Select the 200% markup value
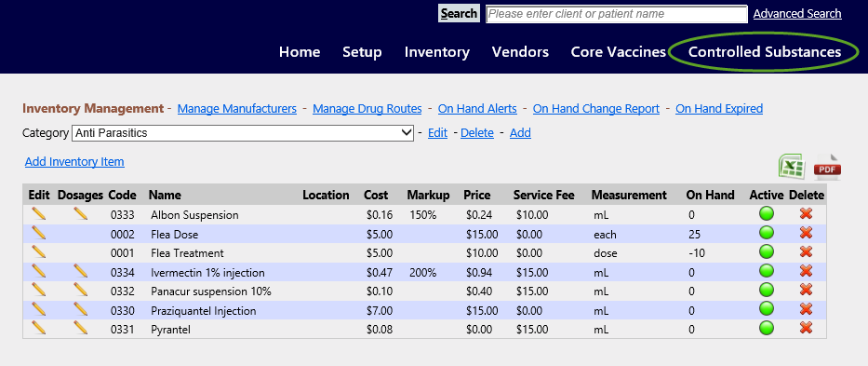 click(423, 273)
